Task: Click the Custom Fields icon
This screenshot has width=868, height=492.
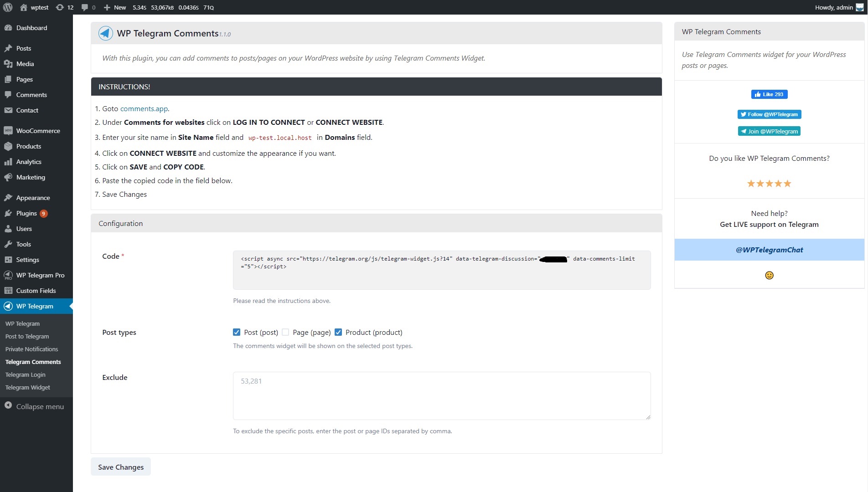Action: pos(8,291)
